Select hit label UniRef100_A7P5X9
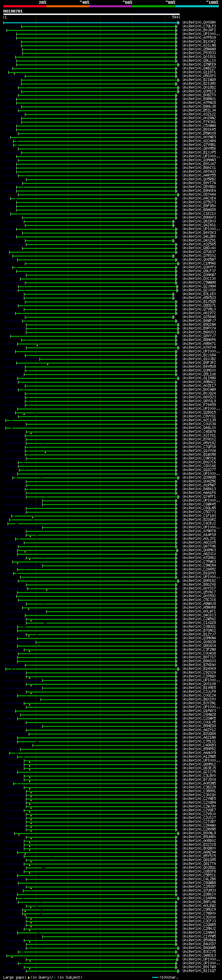The width and height of the screenshot is (222, 980). [x=199, y=38]
